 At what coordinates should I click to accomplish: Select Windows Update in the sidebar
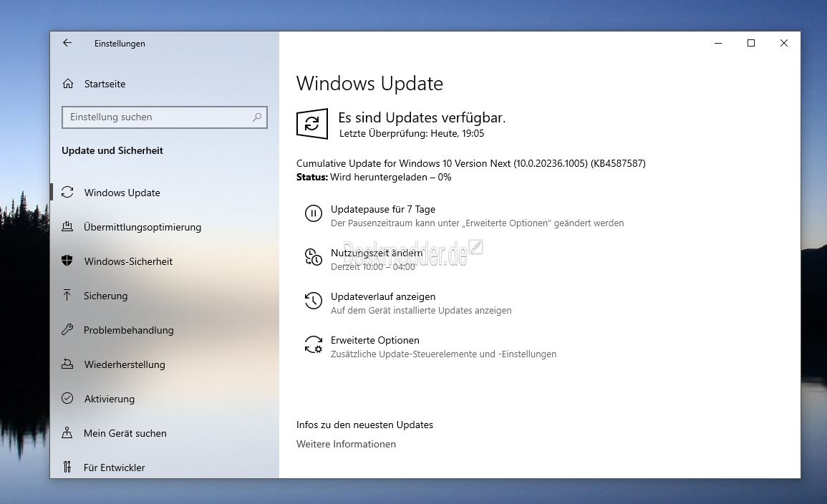(122, 193)
